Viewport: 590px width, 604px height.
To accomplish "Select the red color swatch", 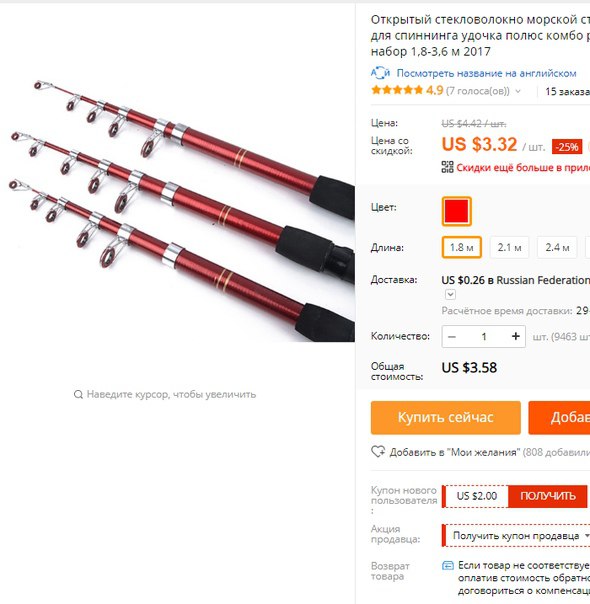I will click(456, 211).
